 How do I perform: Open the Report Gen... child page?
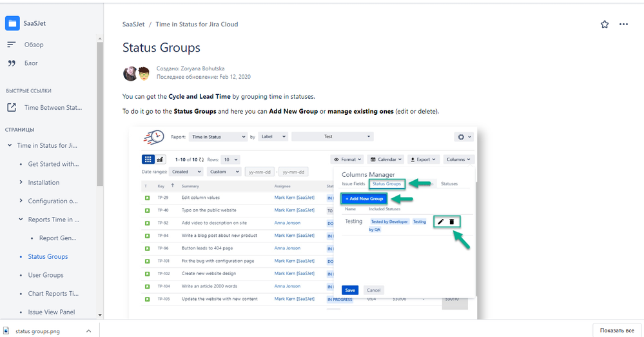[57, 238]
